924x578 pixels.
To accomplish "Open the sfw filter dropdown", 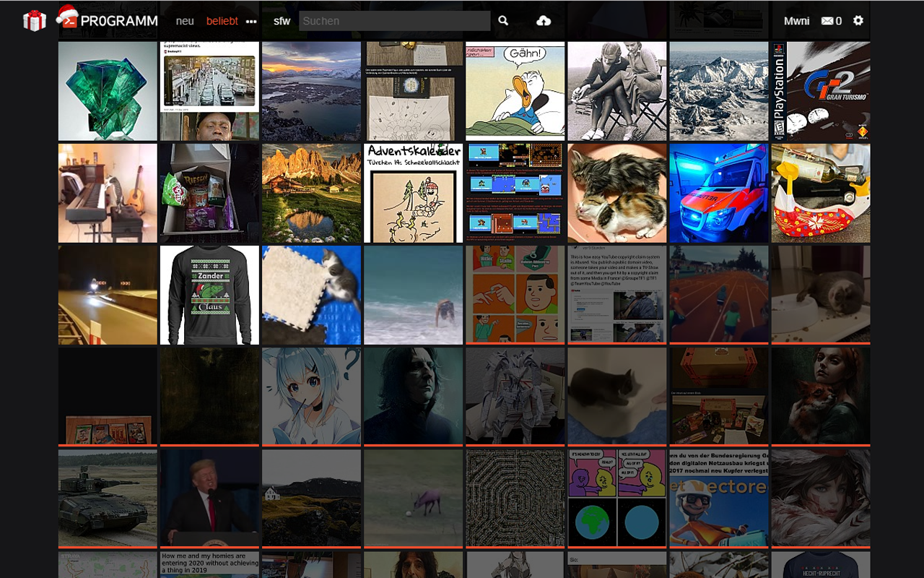I will point(282,21).
